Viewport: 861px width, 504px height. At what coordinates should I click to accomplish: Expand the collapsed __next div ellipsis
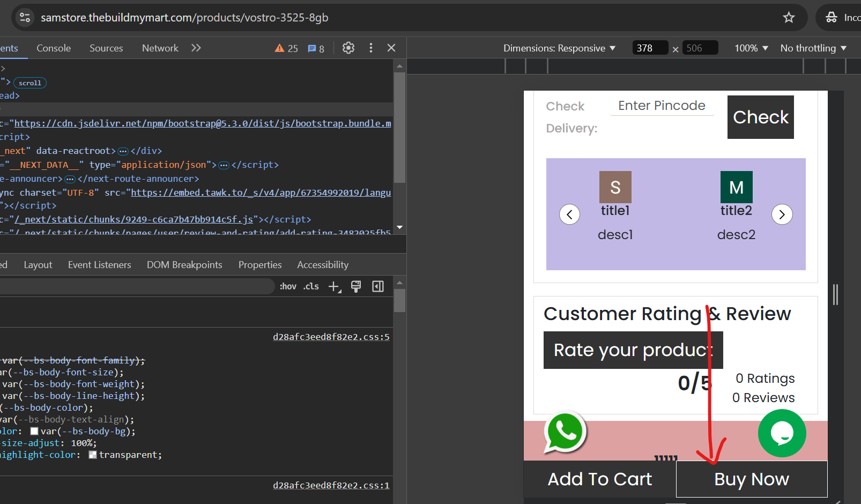tap(123, 151)
